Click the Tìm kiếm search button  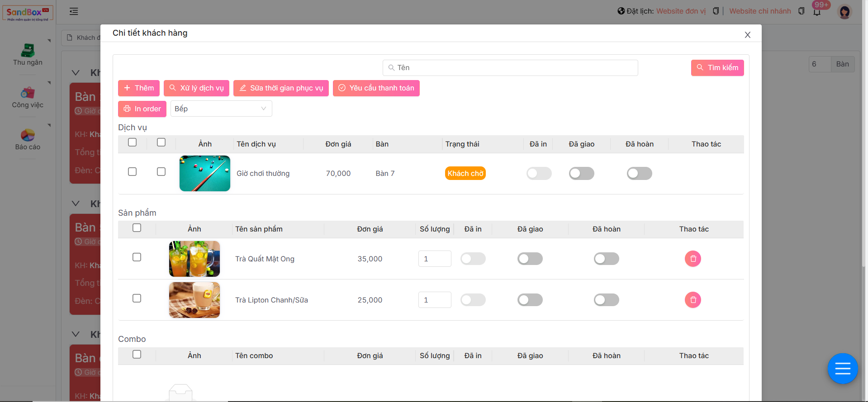[x=717, y=68]
